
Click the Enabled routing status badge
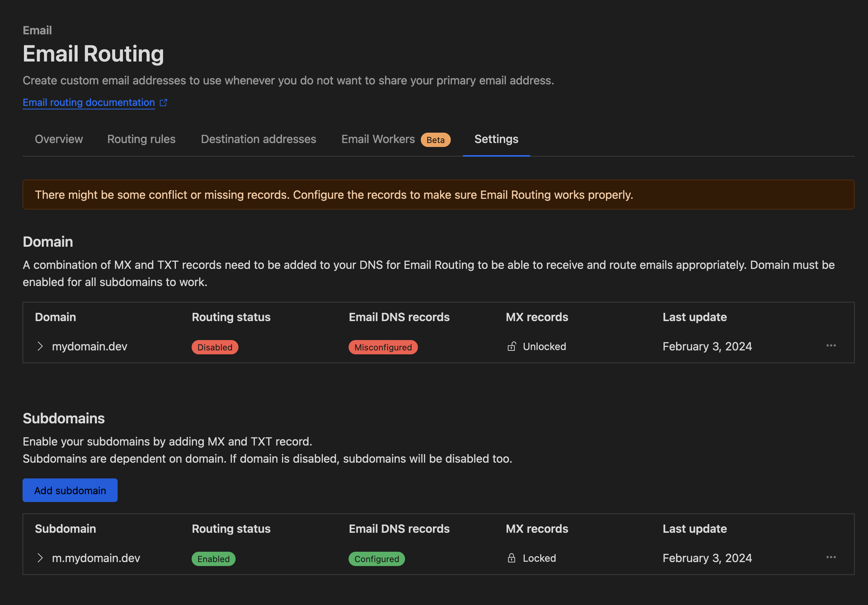[x=213, y=559]
